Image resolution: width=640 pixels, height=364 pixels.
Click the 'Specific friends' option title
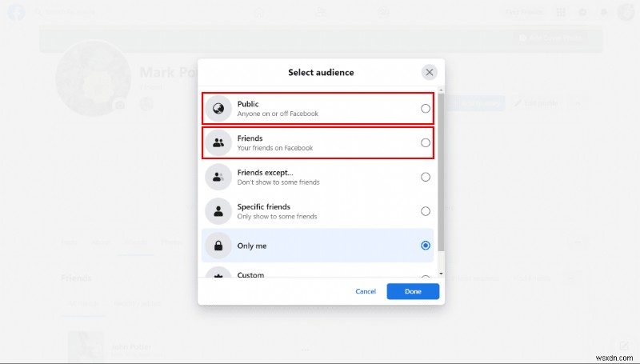coord(264,207)
